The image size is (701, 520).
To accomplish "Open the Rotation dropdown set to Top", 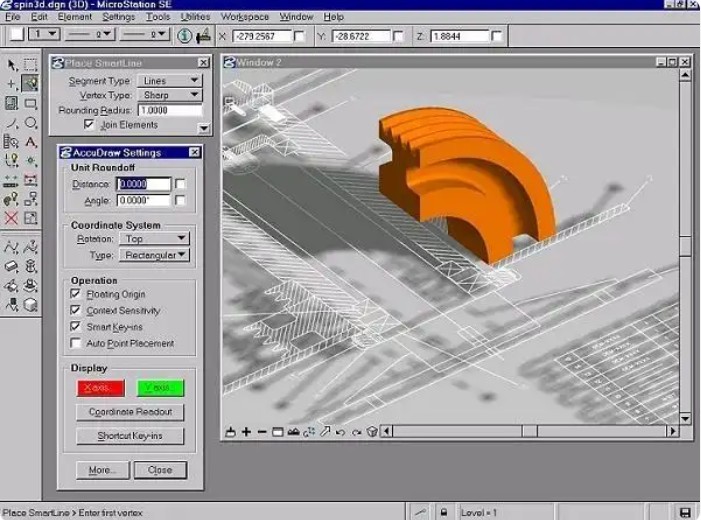I will click(154, 239).
